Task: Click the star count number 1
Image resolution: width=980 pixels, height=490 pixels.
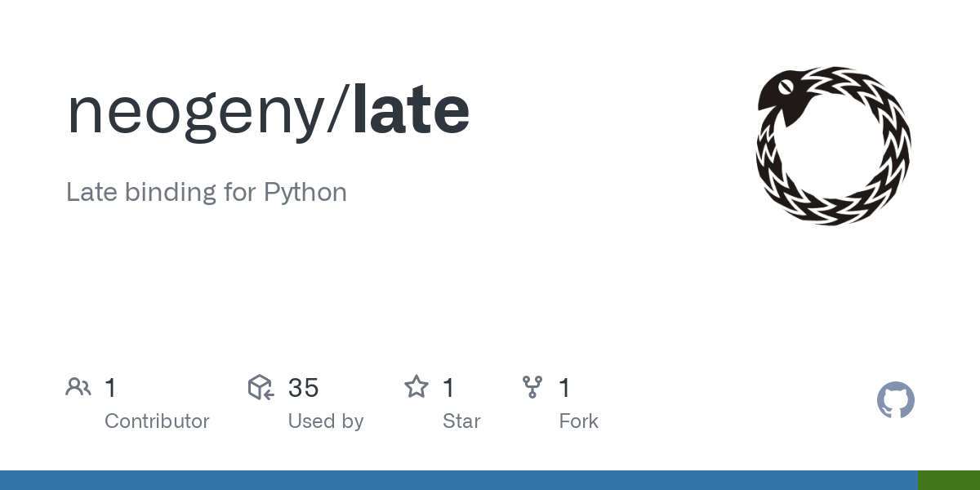Action: pyautogui.click(x=448, y=388)
